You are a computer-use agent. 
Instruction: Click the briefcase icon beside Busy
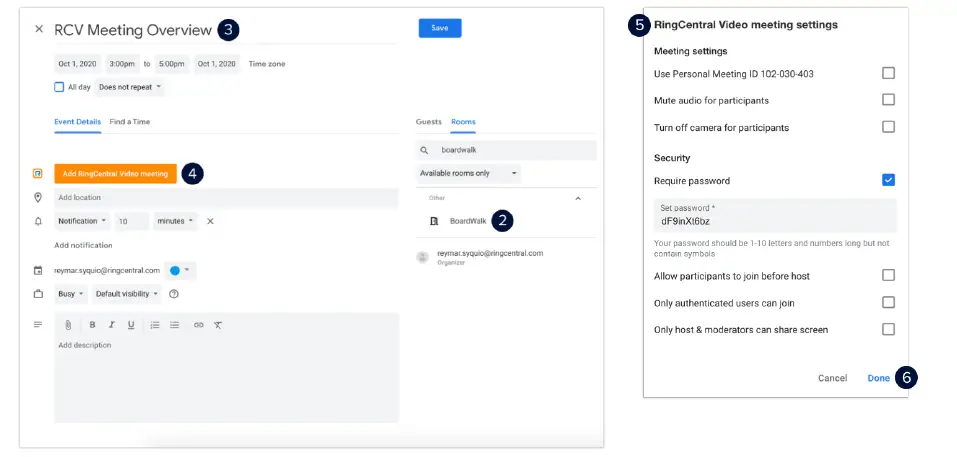click(38, 294)
